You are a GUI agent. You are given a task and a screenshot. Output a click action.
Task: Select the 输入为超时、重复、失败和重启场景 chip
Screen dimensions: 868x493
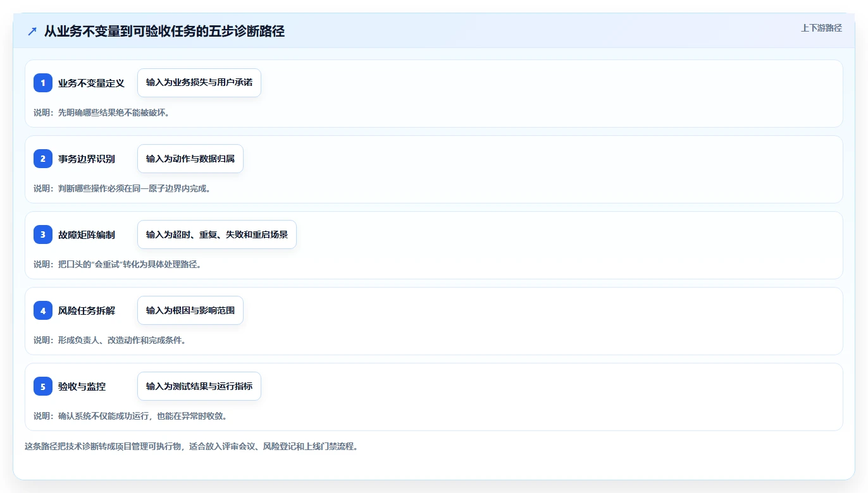pyautogui.click(x=217, y=234)
